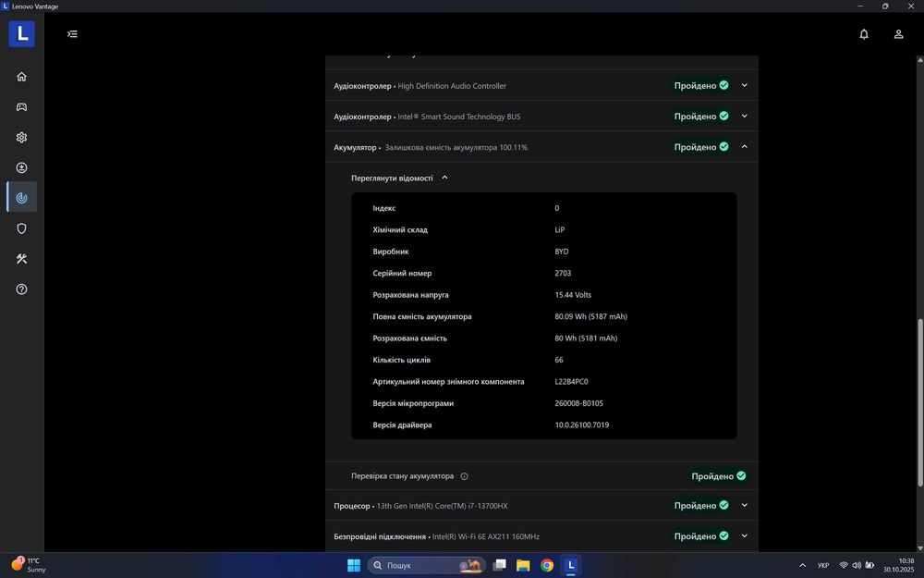924x578 pixels.
Task: Click the Пошук taskbar search box
Action: 427,566
